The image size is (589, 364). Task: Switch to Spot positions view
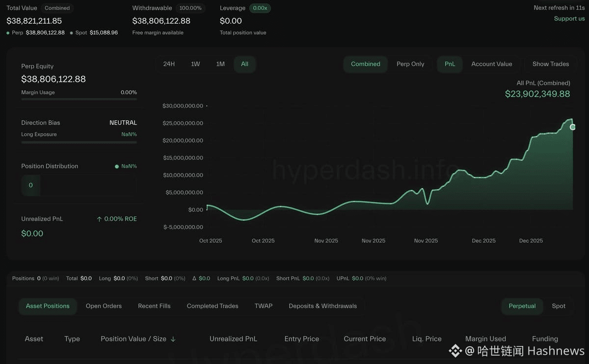pos(559,306)
